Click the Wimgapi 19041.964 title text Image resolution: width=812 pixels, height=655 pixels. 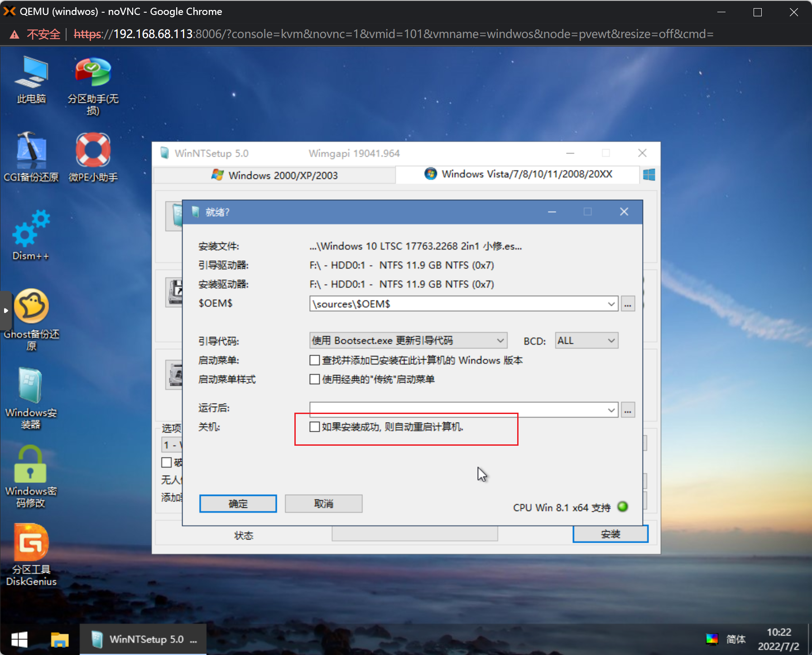pos(354,154)
